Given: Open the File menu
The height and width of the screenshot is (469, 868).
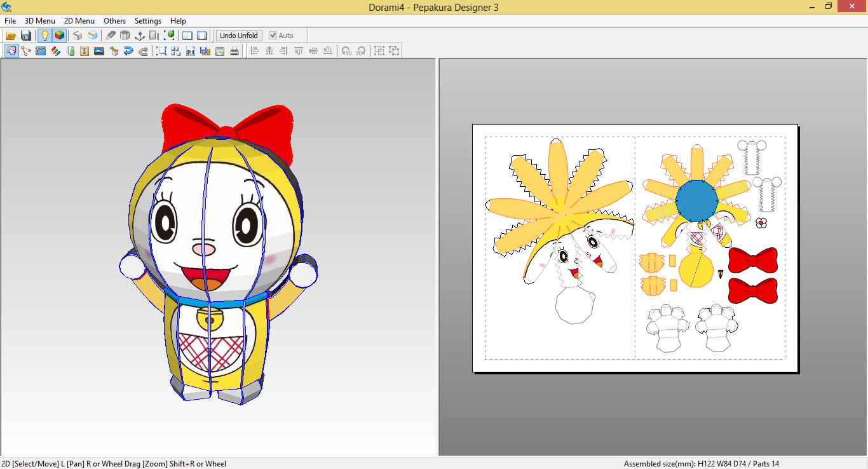Looking at the screenshot, I should click(10, 21).
